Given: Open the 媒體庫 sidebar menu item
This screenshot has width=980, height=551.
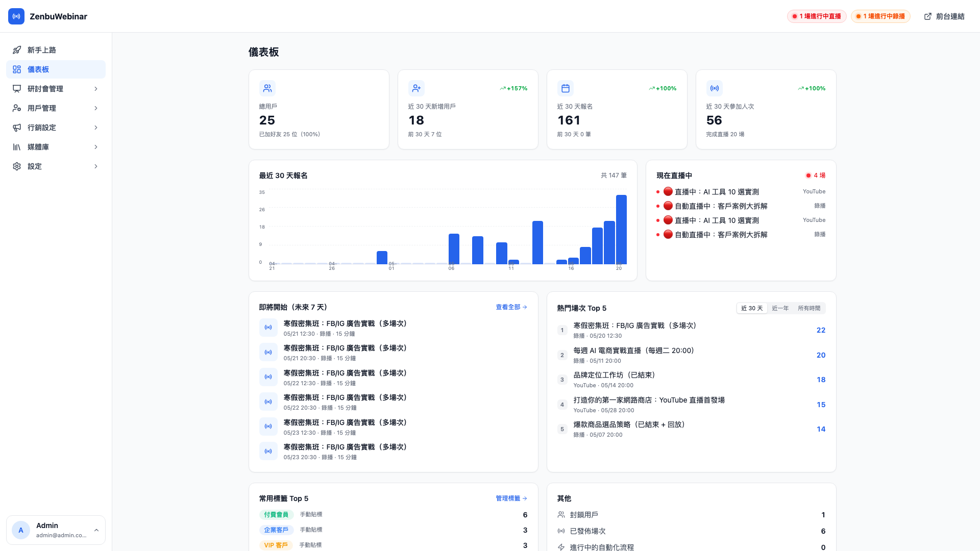Looking at the screenshot, I should tap(56, 147).
